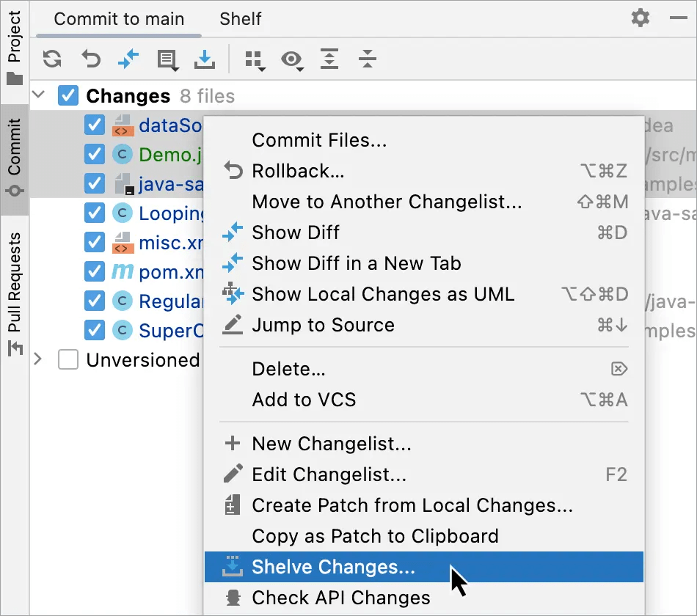Expand the Unversioned files node
Viewport: 697px width, 616px height.
click(x=38, y=360)
